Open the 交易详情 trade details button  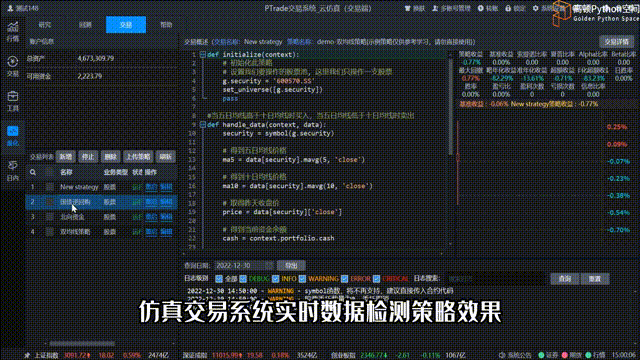tap(616, 42)
